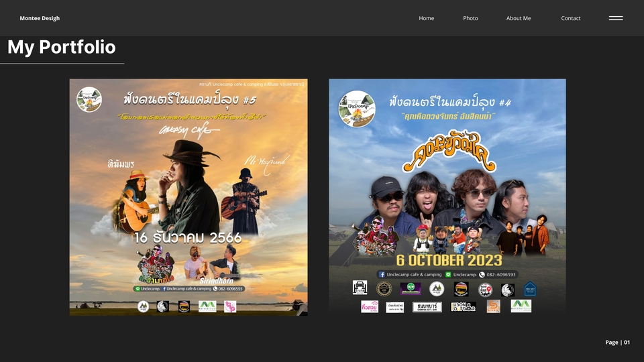Click the orange S sponsor logo

(x=493, y=306)
